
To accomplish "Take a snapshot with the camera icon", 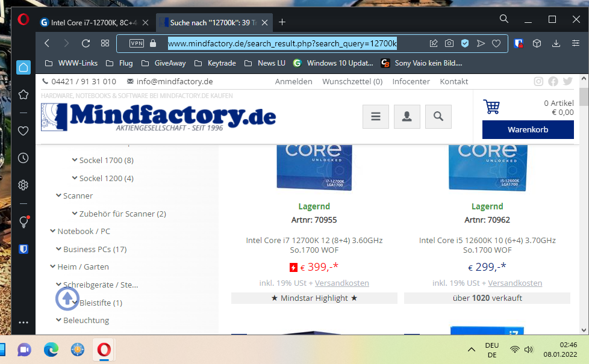I will point(449,43).
